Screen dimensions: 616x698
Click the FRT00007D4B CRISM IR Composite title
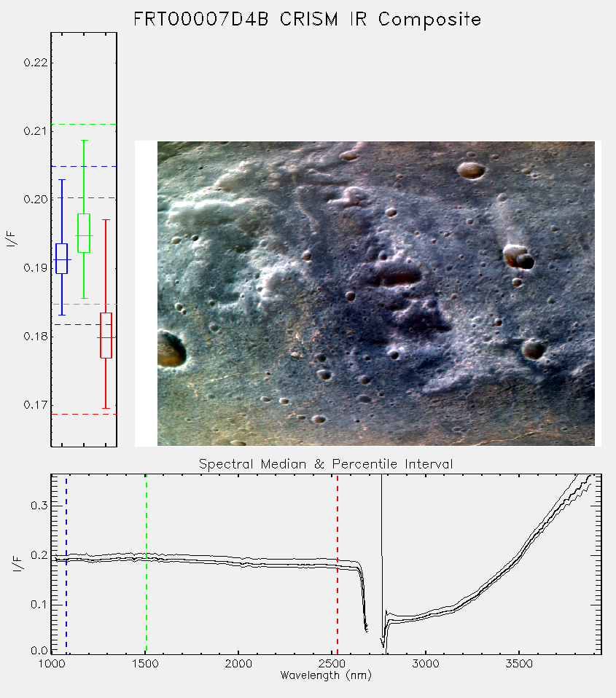(x=308, y=20)
